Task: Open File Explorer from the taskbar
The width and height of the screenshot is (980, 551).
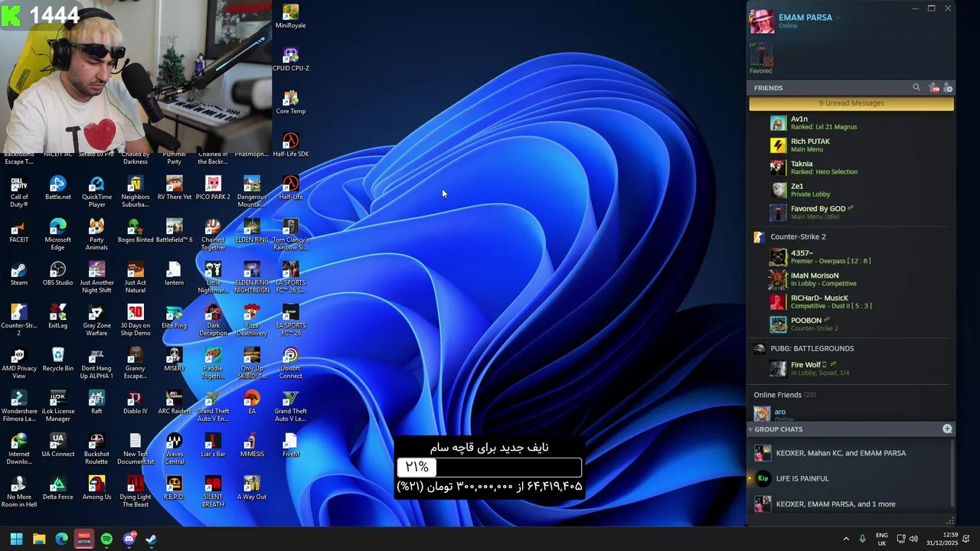Action: tap(39, 539)
